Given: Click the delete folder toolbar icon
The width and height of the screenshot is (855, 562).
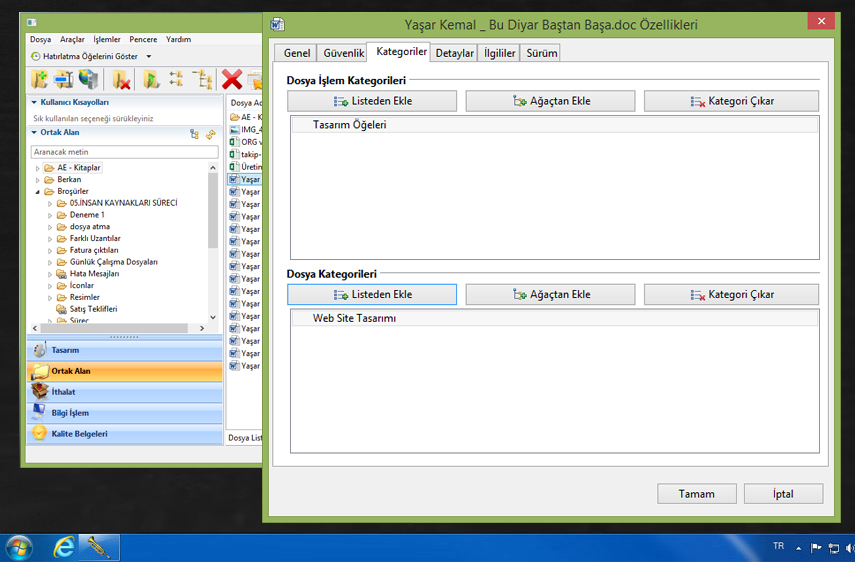Looking at the screenshot, I should point(122,80).
